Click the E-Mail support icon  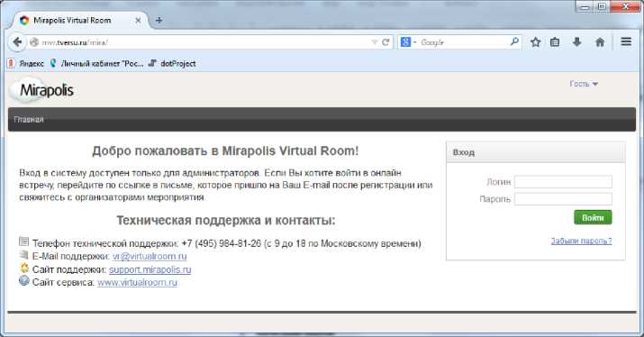tap(23, 255)
